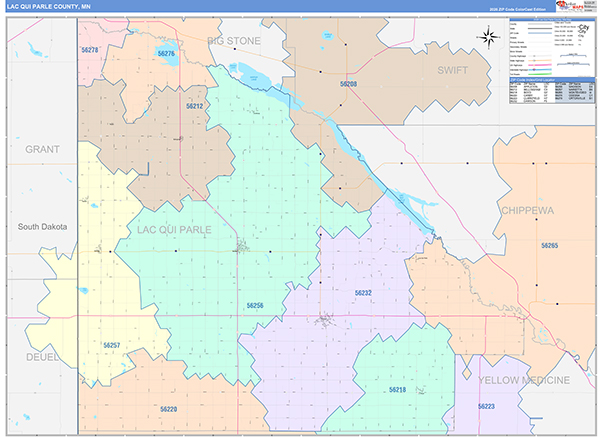The width and height of the screenshot is (600, 437).
Task: Click the 56218 ZIP code label
Action: pyautogui.click(x=397, y=390)
